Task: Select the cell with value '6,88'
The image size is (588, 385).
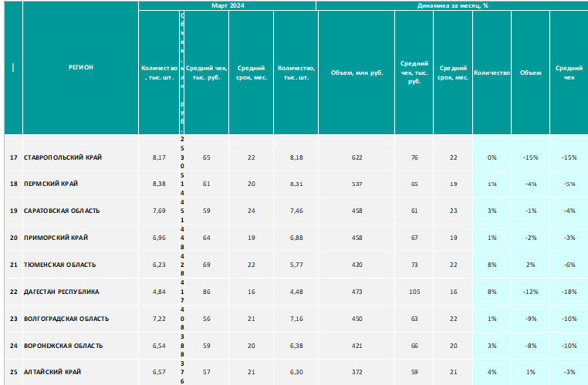Action: tap(296, 238)
